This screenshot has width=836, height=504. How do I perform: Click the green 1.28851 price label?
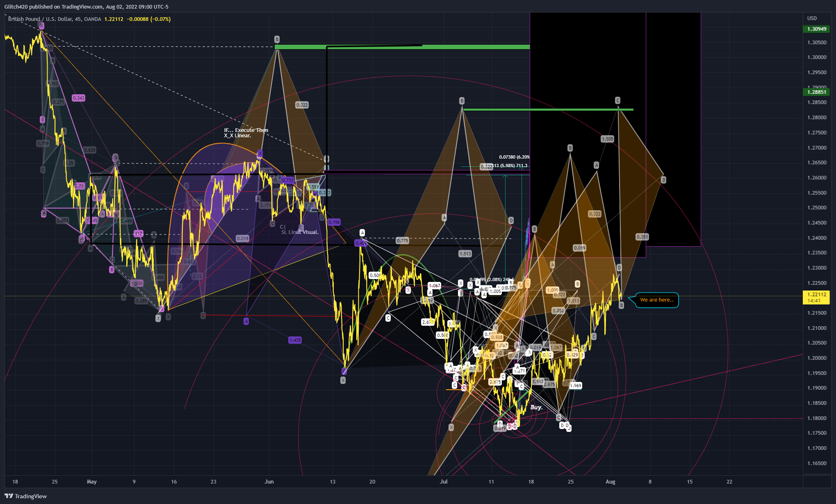[817, 92]
